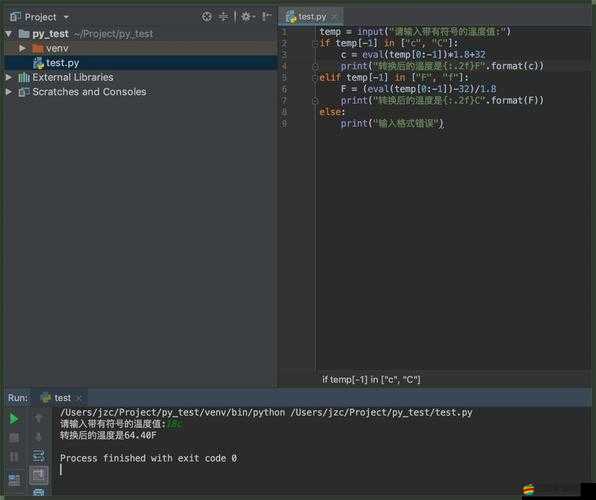Click the Stop process square icon
Viewport: 596px width, 500px height.
pos(14,438)
